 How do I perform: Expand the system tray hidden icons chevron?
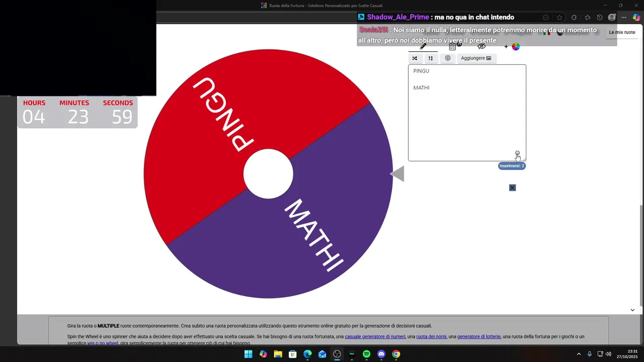click(x=579, y=354)
